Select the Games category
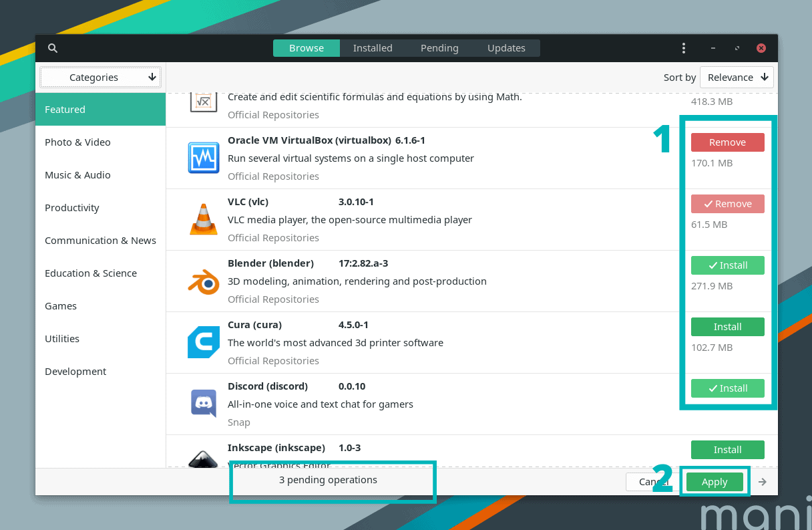812x530 pixels. (x=61, y=305)
